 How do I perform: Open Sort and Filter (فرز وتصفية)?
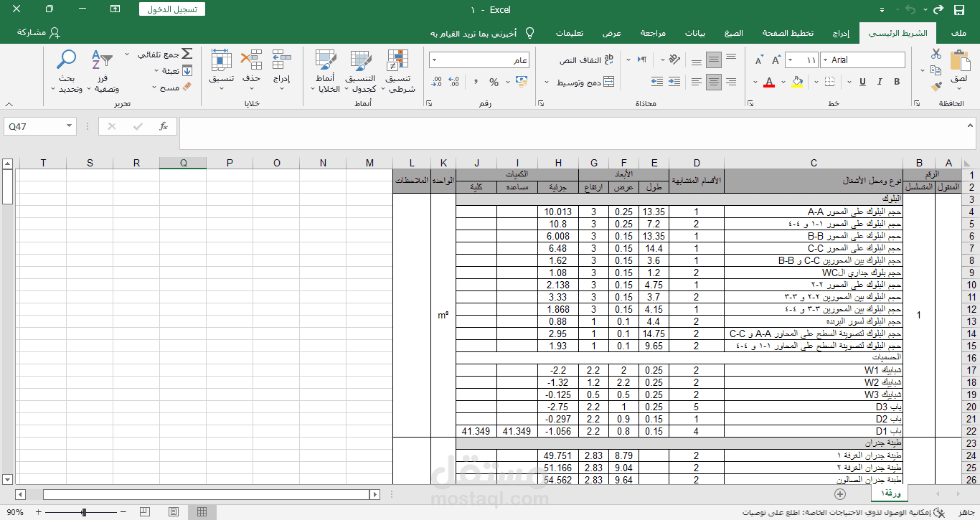pyautogui.click(x=102, y=72)
